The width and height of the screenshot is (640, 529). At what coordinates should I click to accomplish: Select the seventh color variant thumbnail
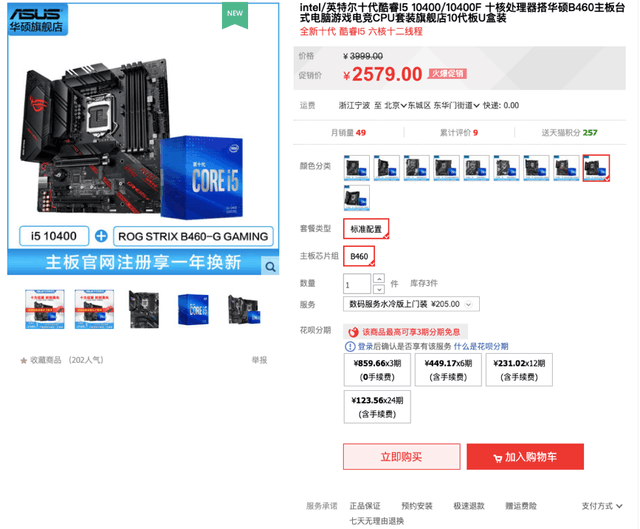(x=536, y=168)
